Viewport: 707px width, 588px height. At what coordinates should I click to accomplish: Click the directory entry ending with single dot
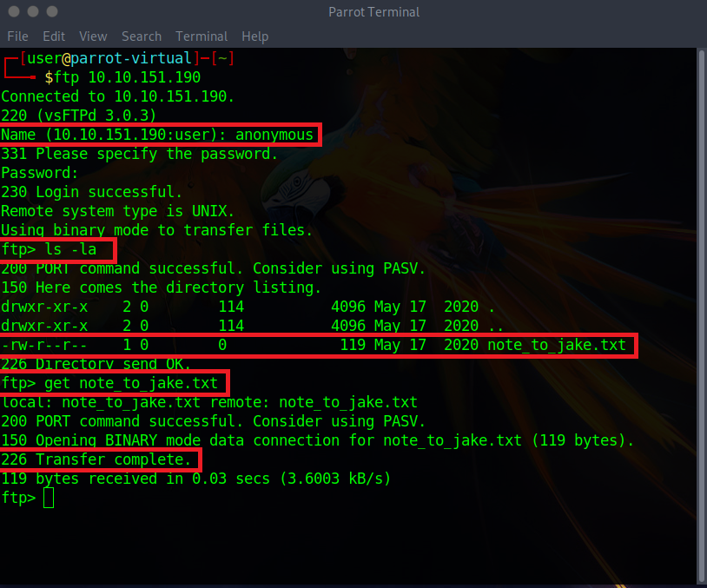pyautogui.click(x=248, y=307)
